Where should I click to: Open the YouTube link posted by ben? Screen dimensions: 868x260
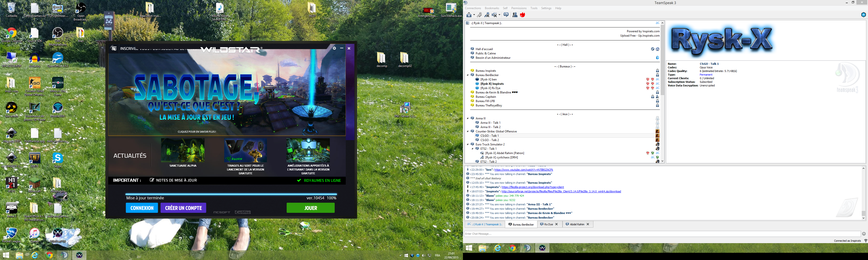[523, 170]
